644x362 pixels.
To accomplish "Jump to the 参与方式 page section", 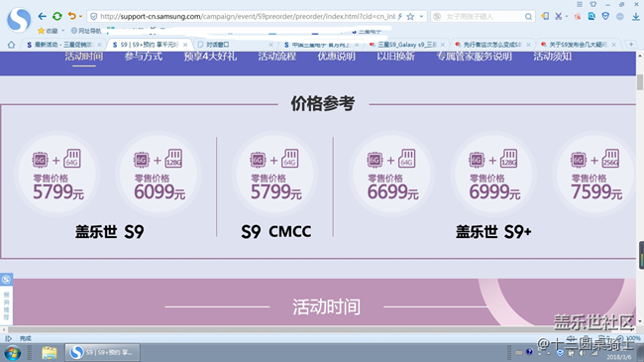I will click(144, 57).
